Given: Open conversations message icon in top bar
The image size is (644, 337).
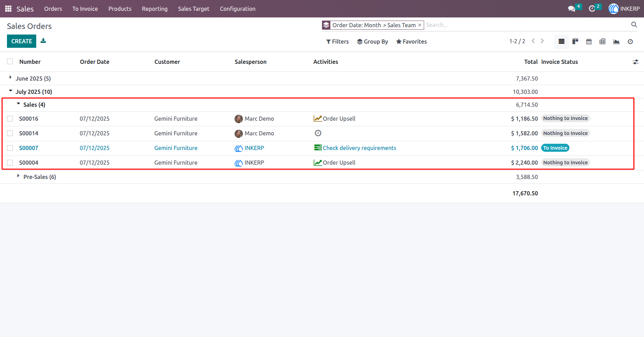Looking at the screenshot, I should pyautogui.click(x=572, y=9).
